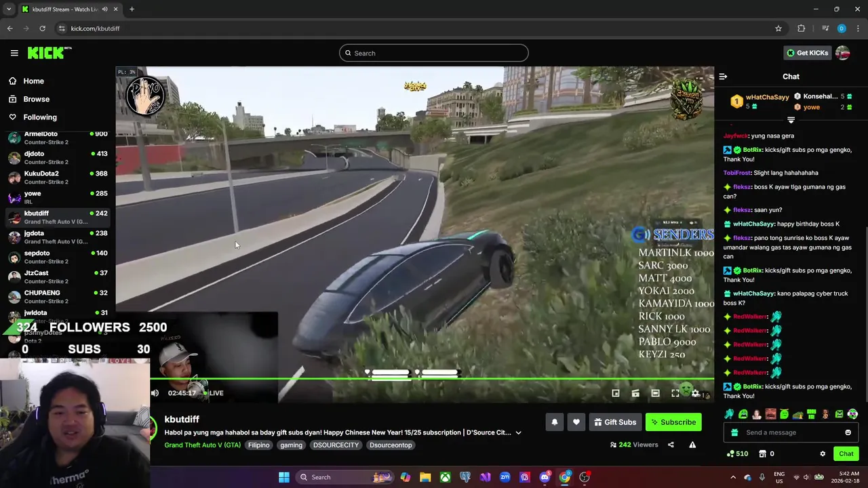Open File Explorer from the taskbar
The image size is (868, 488).
pyautogui.click(x=425, y=477)
